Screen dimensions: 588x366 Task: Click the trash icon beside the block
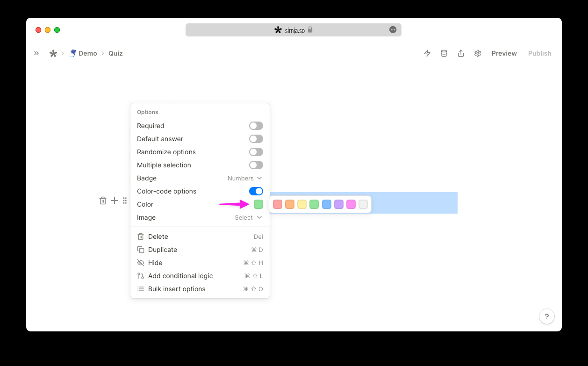[x=103, y=201]
